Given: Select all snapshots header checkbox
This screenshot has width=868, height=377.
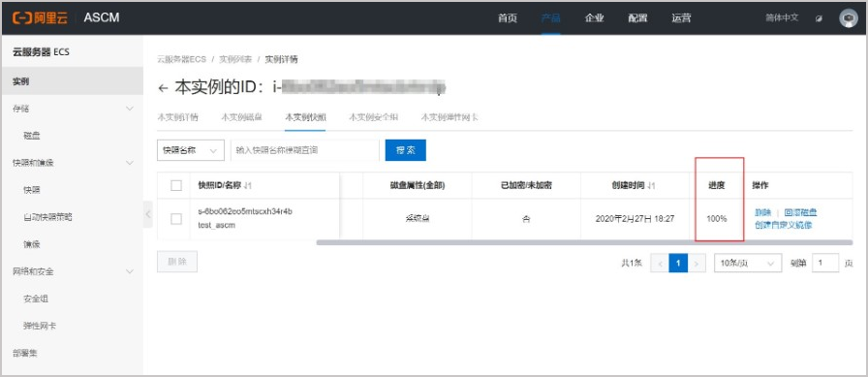Looking at the screenshot, I should [x=176, y=185].
